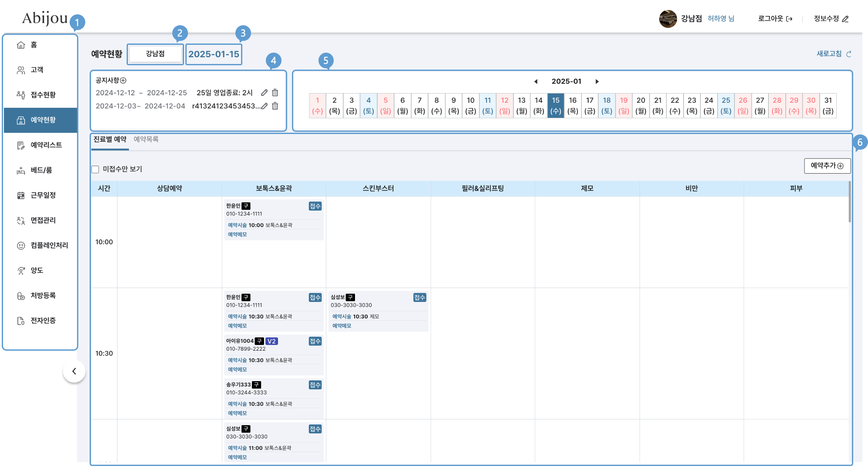868x476 pixels.
Task: Click 예약추가 button
Action: click(827, 166)
